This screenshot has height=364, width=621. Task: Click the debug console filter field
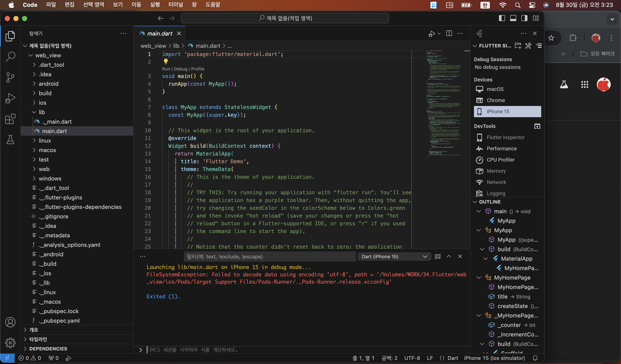(x=270, y=257)
